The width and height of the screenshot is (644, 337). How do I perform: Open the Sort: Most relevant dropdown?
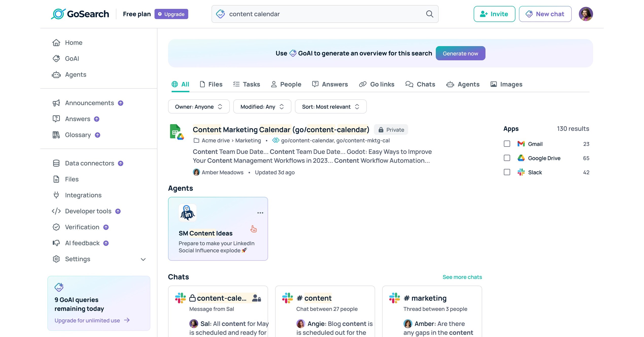(331, 107)
